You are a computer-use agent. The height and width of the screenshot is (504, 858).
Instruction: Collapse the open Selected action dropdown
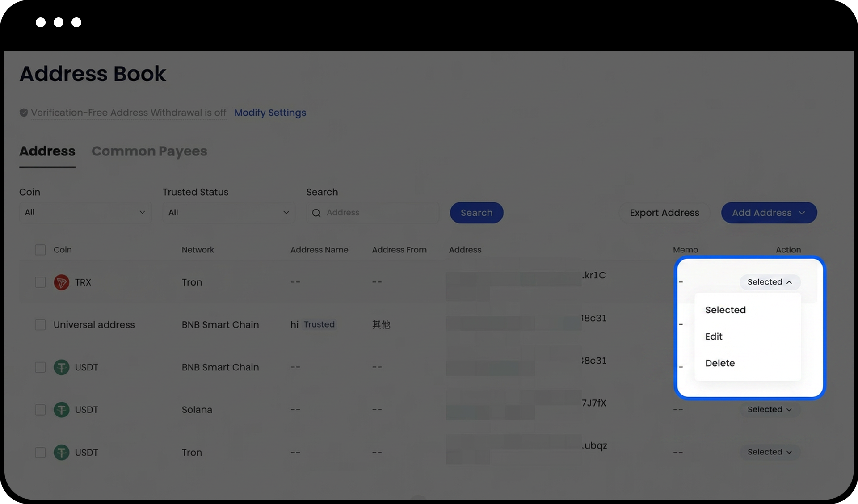[x=770, y=282]
